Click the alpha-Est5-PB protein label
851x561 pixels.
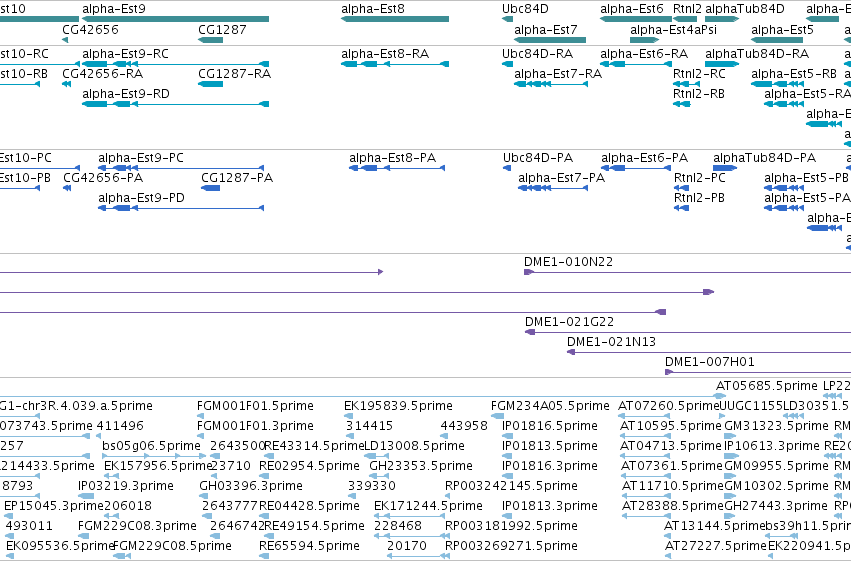806,178
